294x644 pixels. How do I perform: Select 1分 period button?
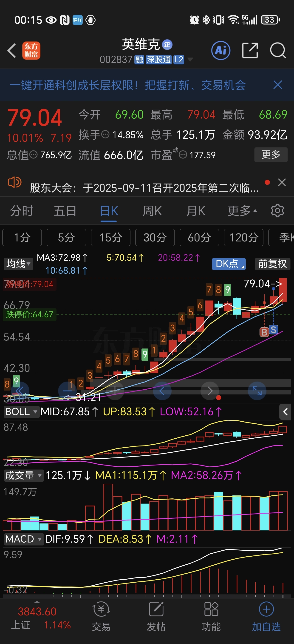[x=22, y=238]
